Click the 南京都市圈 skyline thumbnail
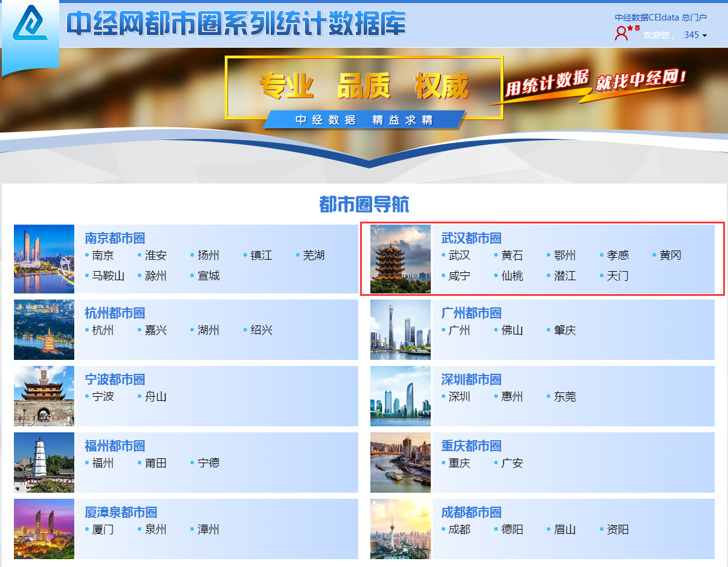 pyautogui.click(x=44, y=259)
